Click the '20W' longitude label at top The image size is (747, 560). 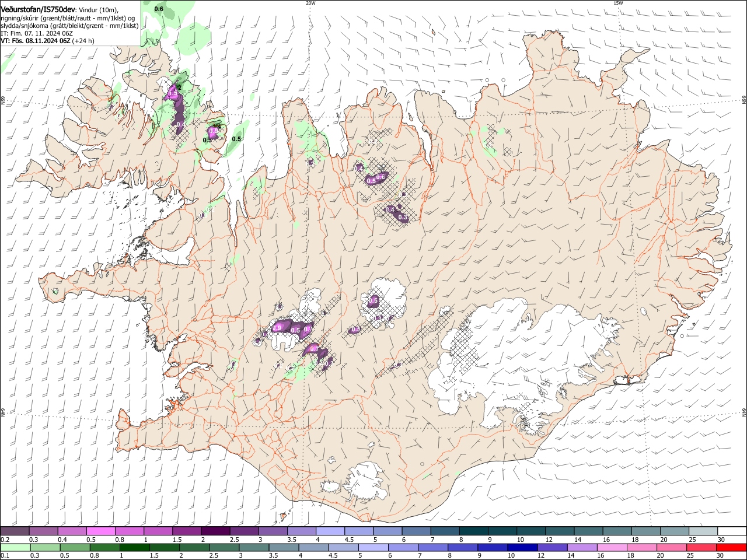tap(310, 3)
